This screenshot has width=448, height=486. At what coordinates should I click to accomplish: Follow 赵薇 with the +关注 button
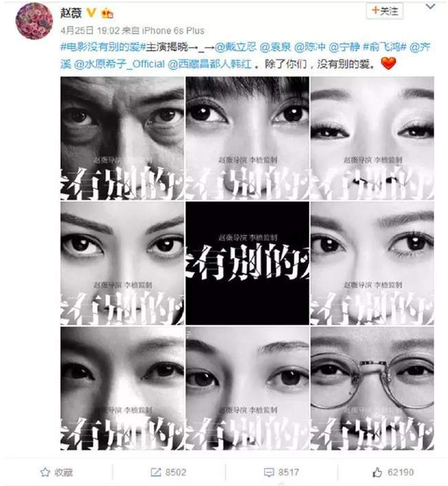click(x=384, y=11)
